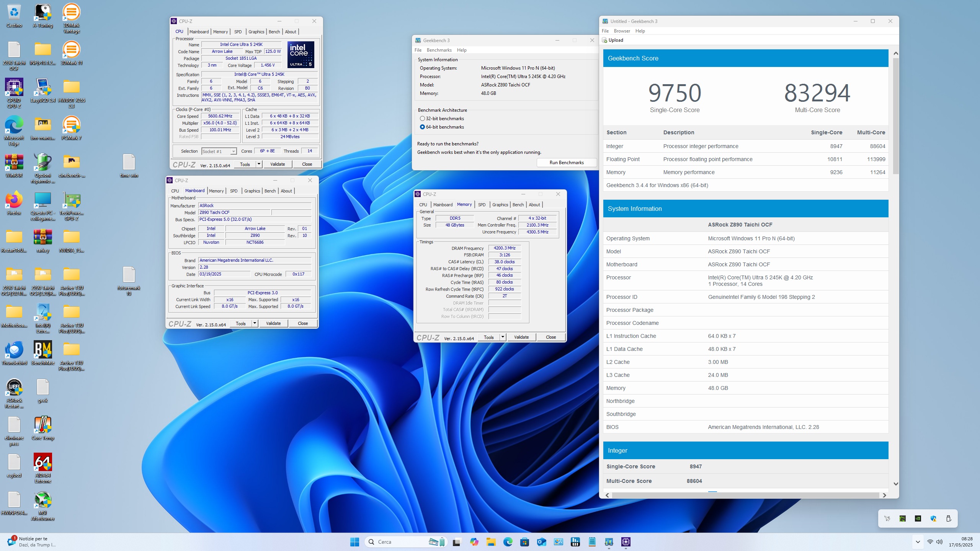
Task: Switch to the Bench tab in the top CPU-Z window
Action: pos(274,32)
